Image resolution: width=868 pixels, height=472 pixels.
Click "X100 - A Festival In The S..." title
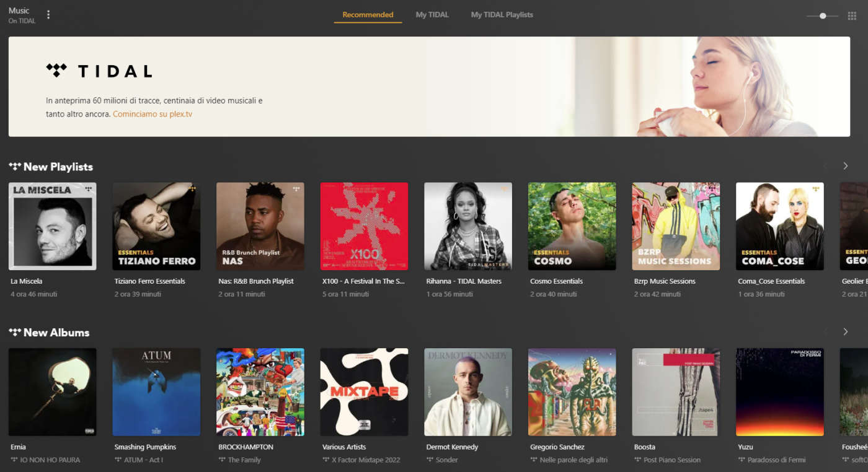point(363,281)
